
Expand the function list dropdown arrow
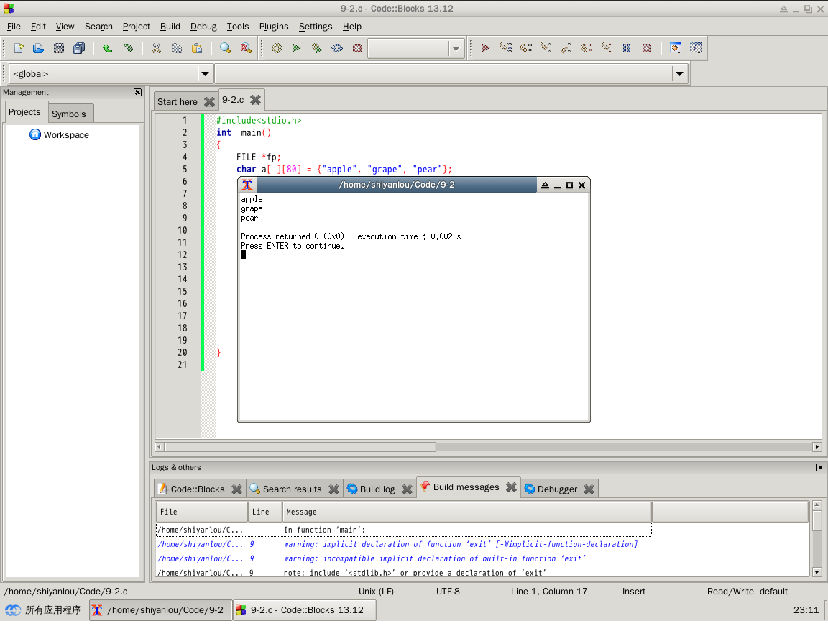point(680,74)
